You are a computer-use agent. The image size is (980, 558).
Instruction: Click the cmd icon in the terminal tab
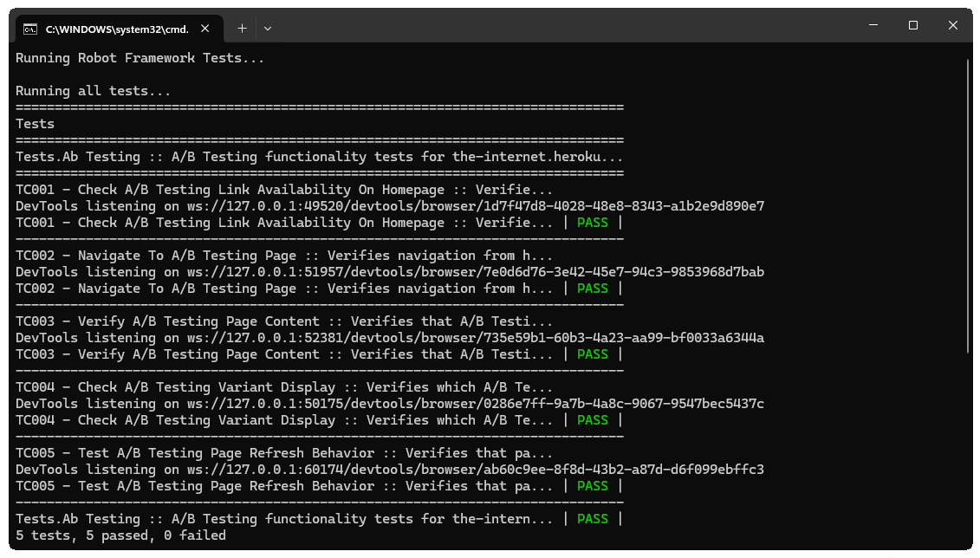click(x=30, y=29)
